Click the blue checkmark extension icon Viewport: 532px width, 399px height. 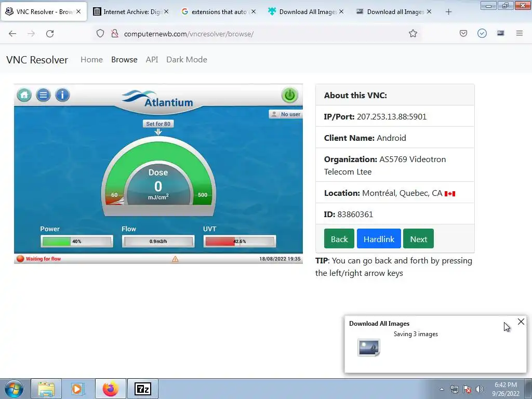pyautogui.click(x=482, y=33)
